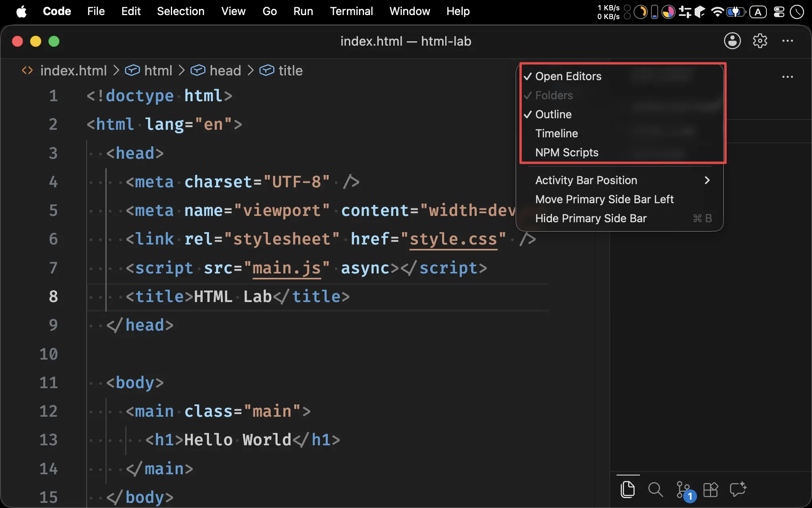This screenshot has width=812, height=508.
Task: Click the lang="en" attribute on line 2
Action: (x=189, y=125)
